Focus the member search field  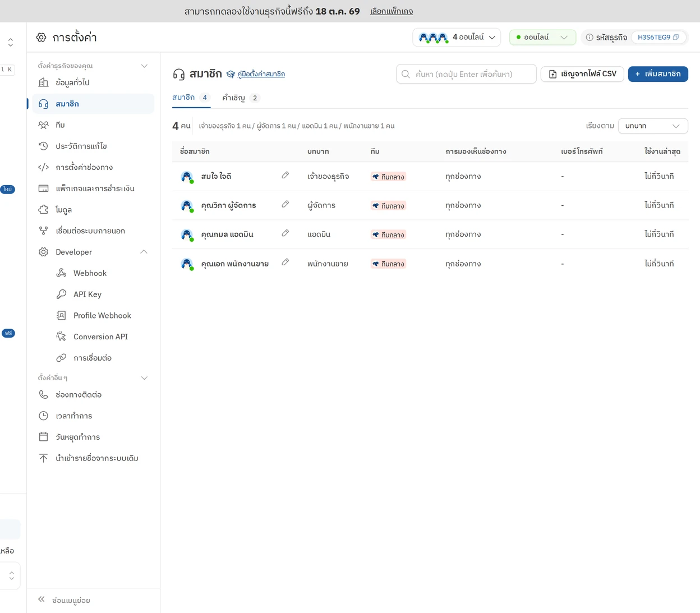[466, 74]
